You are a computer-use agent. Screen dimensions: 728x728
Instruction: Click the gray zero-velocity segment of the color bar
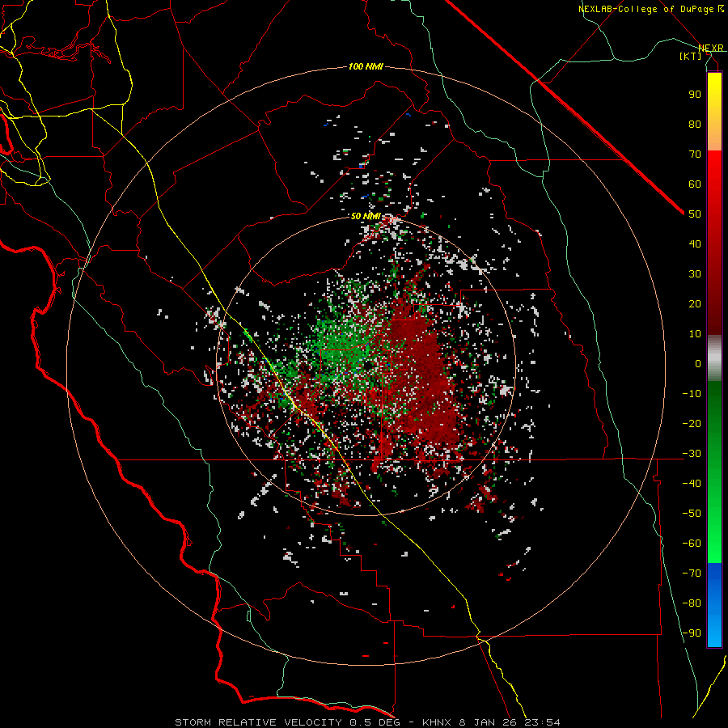pyautogui.click(x=714, y=358)
